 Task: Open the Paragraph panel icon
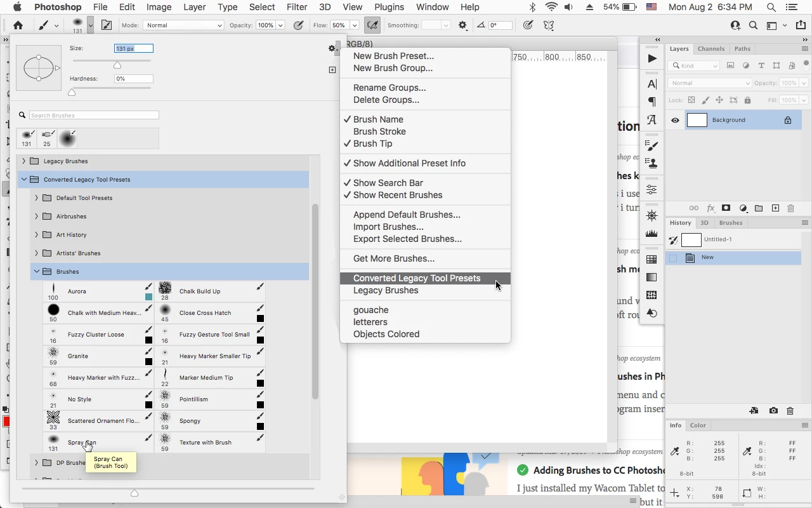(652, 102)
